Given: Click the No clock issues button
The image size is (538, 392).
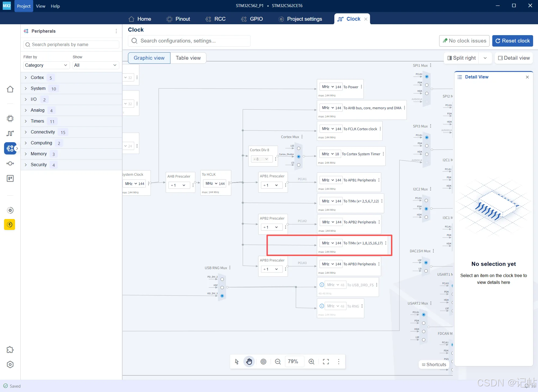Looking at the screenshot, I should (464, 41).
